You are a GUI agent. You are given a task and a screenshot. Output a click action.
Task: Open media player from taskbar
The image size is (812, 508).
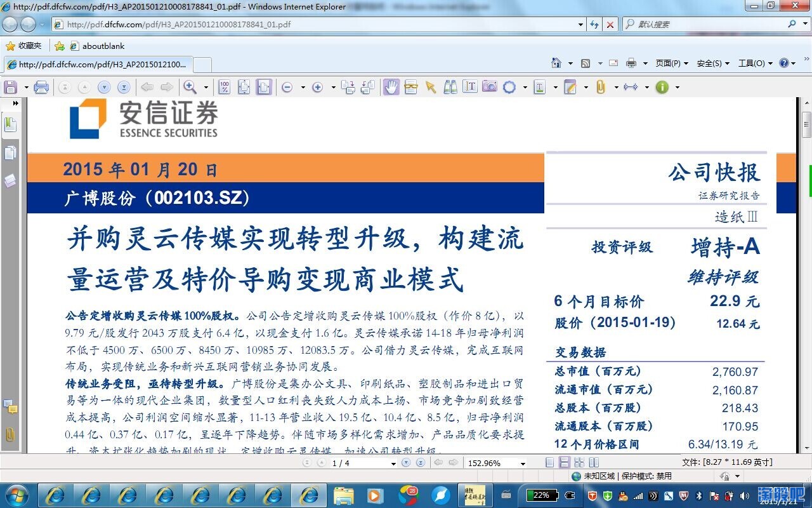point(374,495)
